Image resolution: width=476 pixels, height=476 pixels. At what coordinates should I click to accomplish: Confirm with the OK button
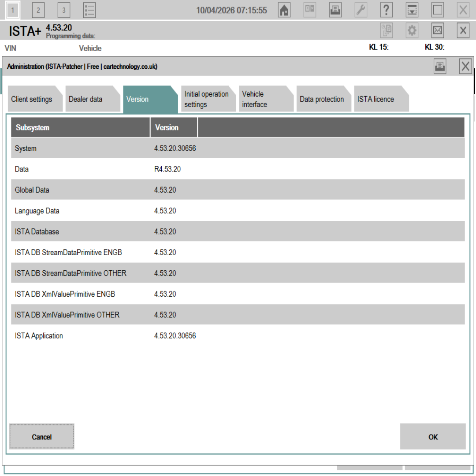(x=433, y=436)
